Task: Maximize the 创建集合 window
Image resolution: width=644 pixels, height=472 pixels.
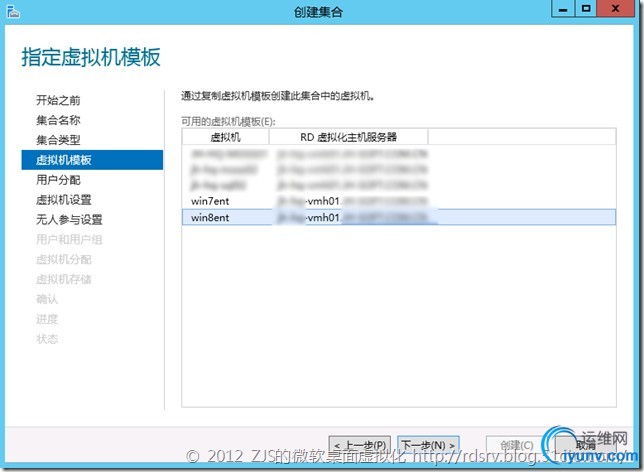Action: click(x=586, y=9)
